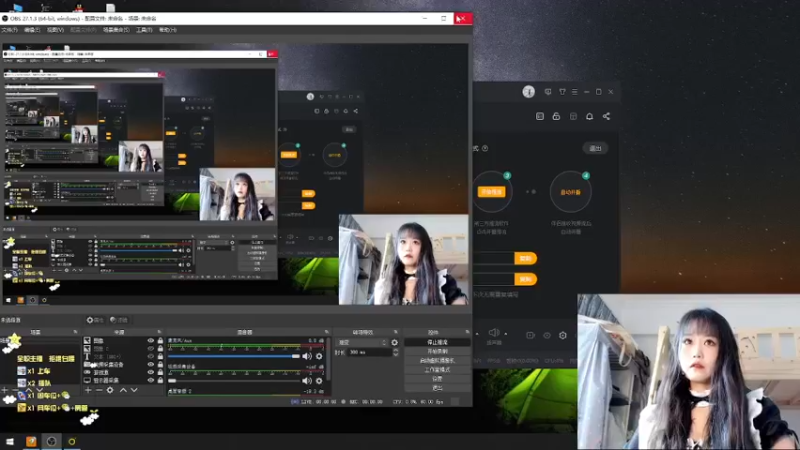Adjust the 麦克风/Aux blue volume slider
The width and height of the screenshot is (800, 450).
[x=234, y=356]
